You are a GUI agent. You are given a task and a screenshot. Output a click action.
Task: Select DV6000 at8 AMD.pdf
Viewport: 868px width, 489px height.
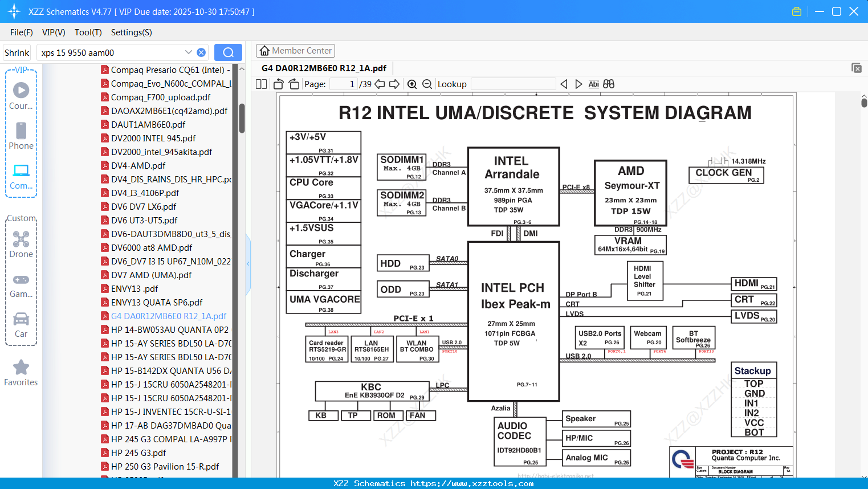(146, 247)
